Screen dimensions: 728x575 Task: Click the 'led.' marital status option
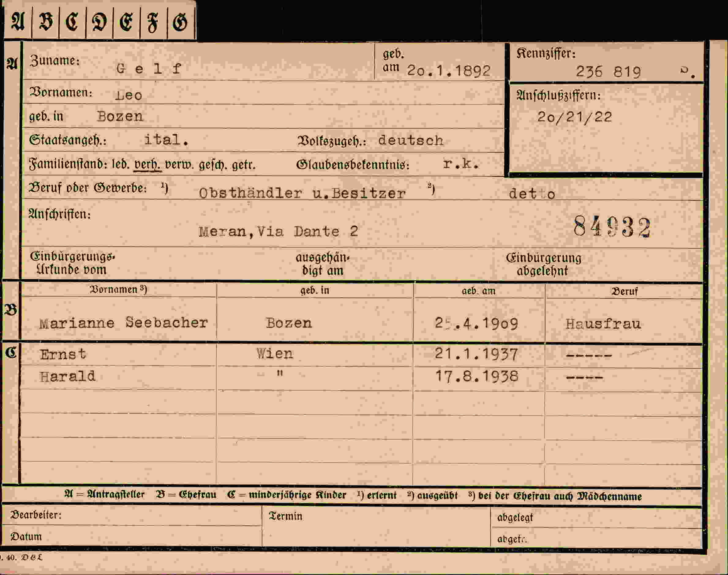coord(121,164)
